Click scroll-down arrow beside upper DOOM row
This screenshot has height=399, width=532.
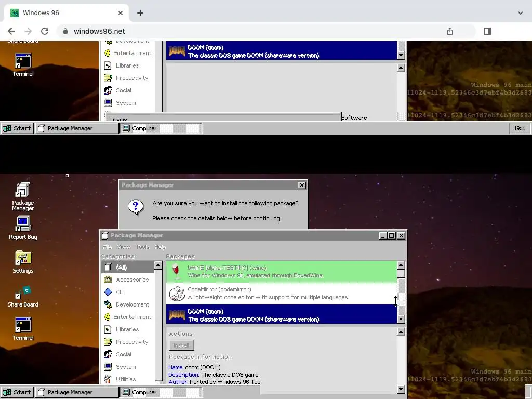pyautogui.click(x=401, y=55)
